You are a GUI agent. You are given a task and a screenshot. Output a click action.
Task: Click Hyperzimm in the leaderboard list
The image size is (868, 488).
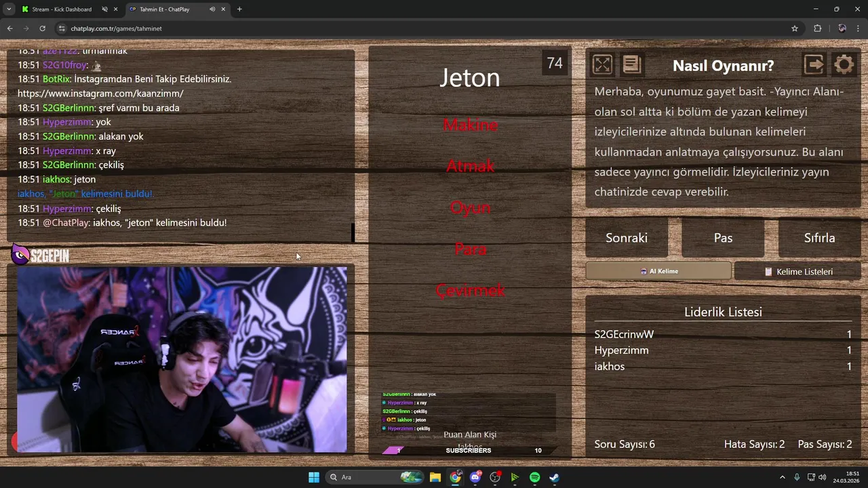coord(621,350)
